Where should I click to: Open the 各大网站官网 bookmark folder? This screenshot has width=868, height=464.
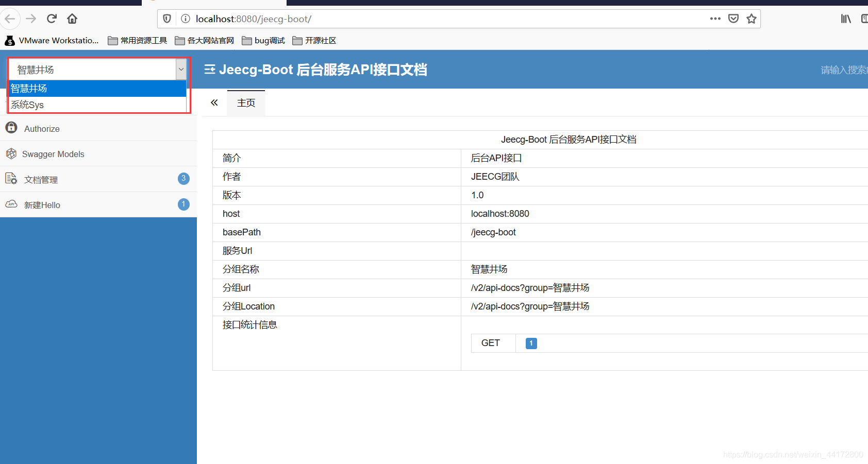tap(205, 40)
